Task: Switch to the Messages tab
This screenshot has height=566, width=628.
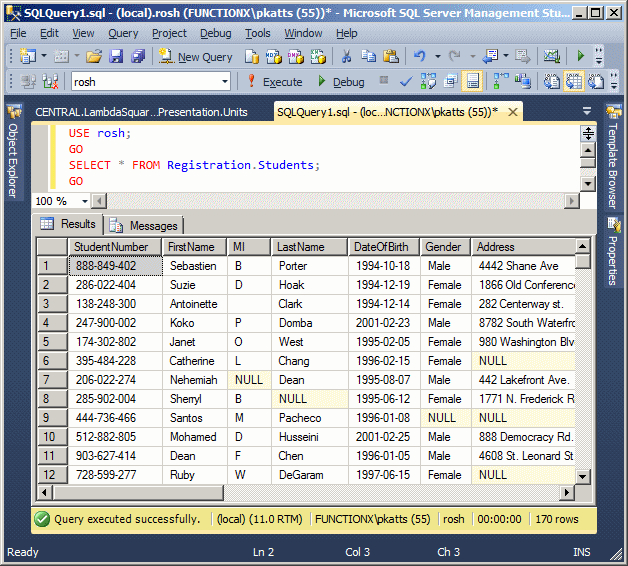Action: (x=144, y=226)
